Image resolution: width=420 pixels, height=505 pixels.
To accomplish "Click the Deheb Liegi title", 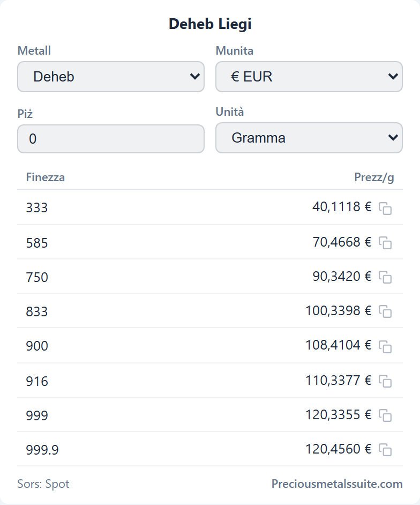I will click(210, 24).
